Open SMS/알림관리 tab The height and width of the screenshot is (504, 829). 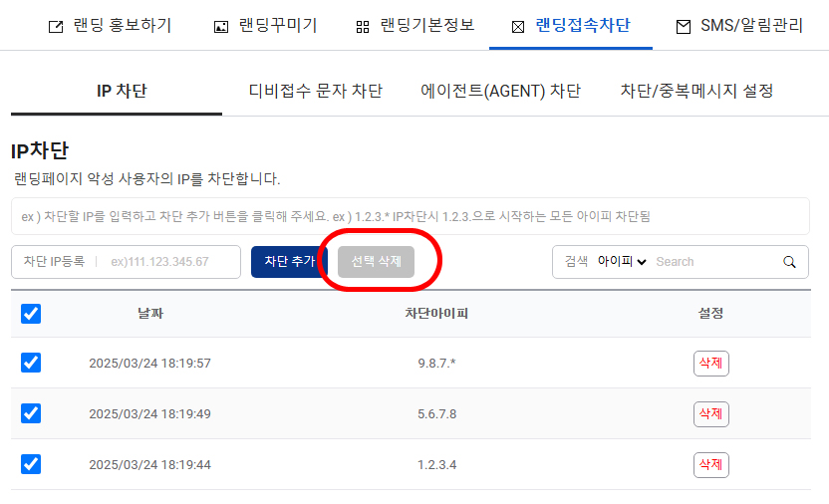739,26
